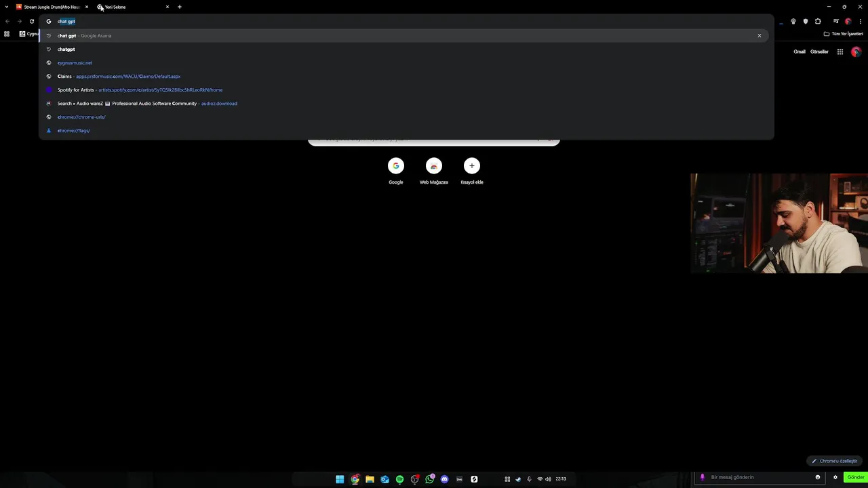Open the apps grid in bookmarks bar
Screen dimensions: 868x488
coord(7,34)
